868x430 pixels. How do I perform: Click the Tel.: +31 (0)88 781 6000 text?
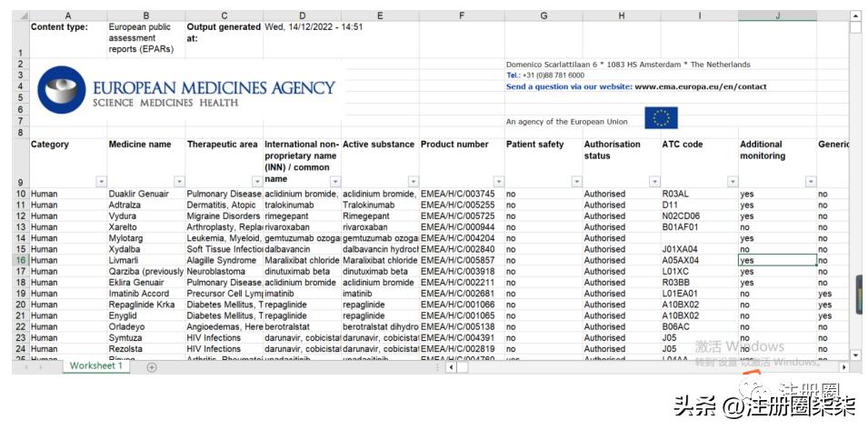coord(545,75)
